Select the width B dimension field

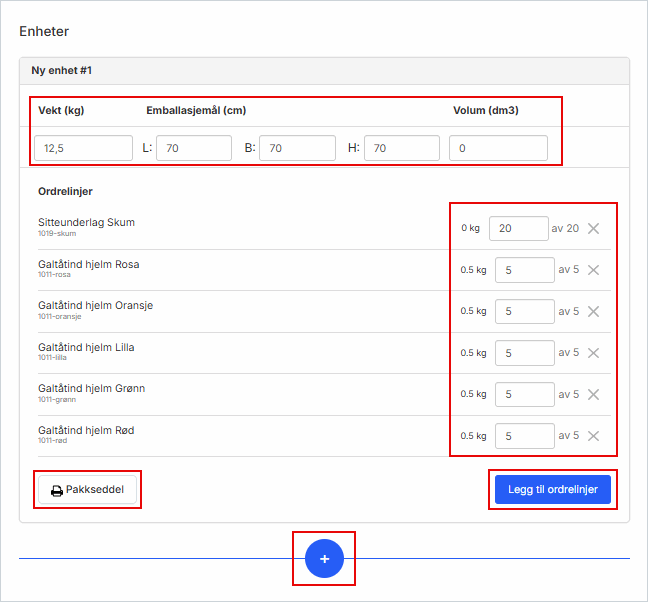click(x=297, y=148)
